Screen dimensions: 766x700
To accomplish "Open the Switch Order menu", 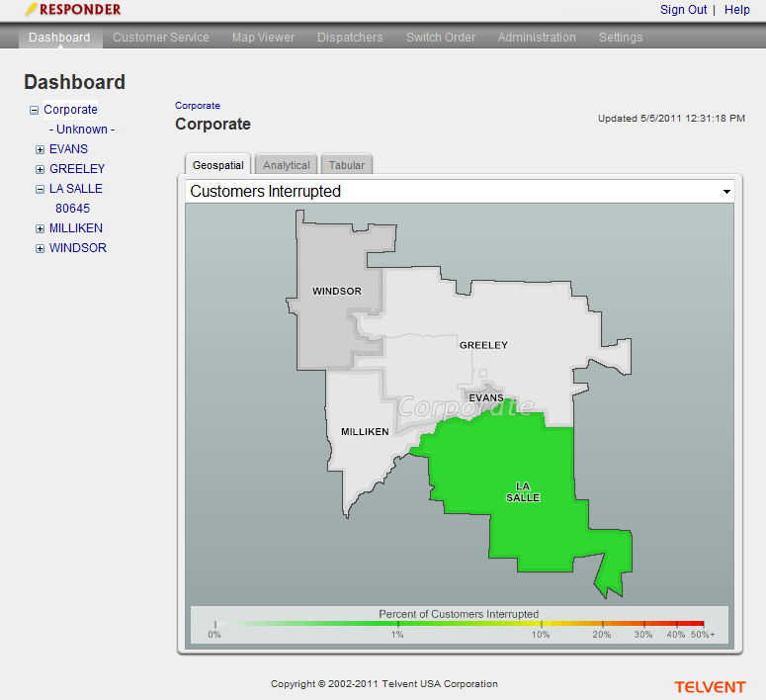I will tap(441, 38).
